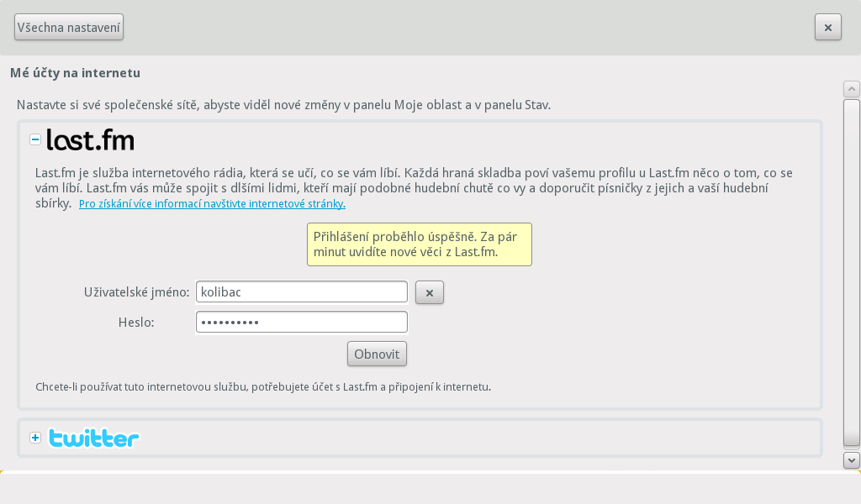Collapse the Last.fm account section
Image resolution: width=861 pixels, height=504 pixels.
tap(35, 139)
